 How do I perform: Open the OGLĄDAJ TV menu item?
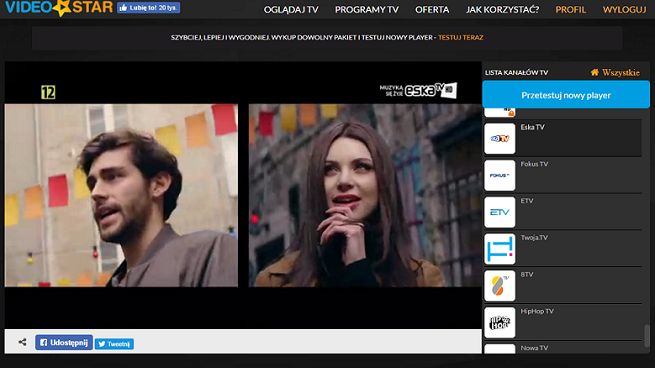[x=291, y=10]
